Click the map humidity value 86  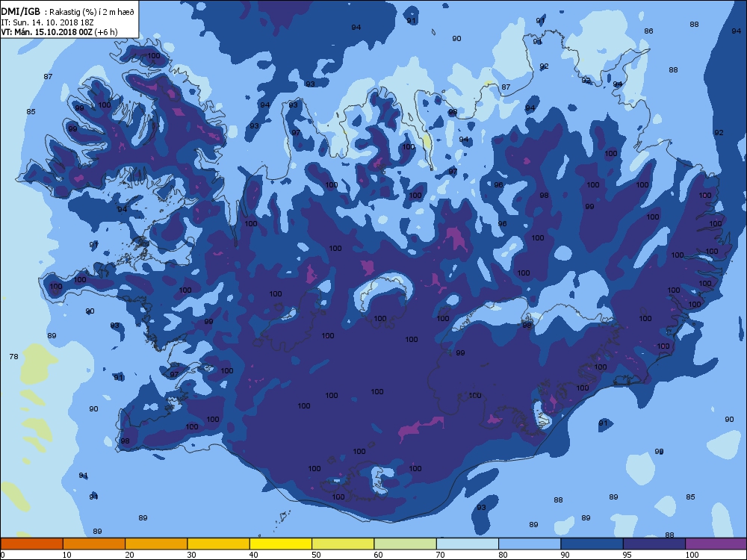tap(648, 31)
